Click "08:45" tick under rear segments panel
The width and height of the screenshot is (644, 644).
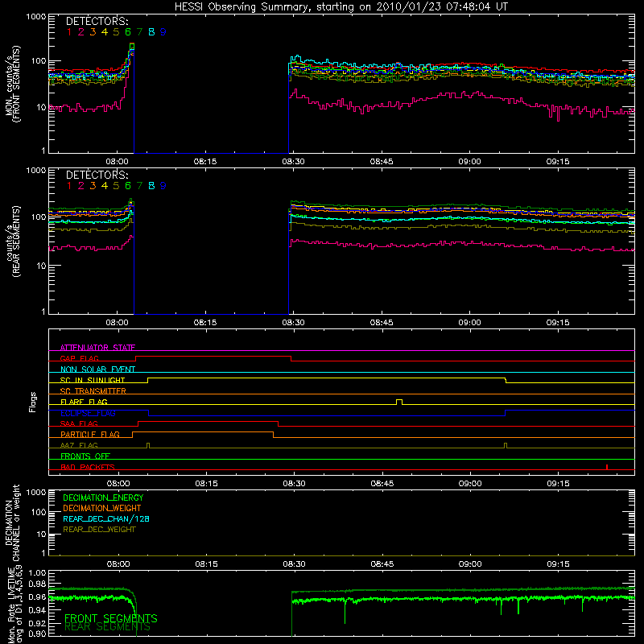click(382, 323)
